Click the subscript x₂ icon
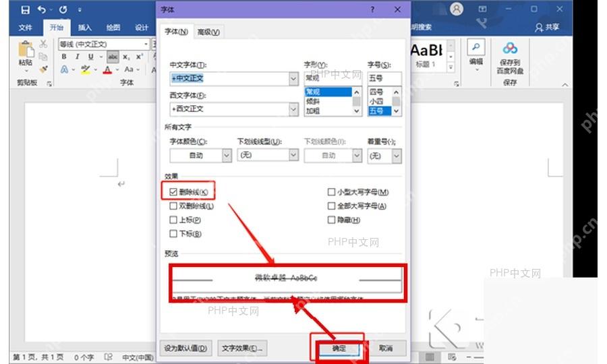 (x=126, y=57)
